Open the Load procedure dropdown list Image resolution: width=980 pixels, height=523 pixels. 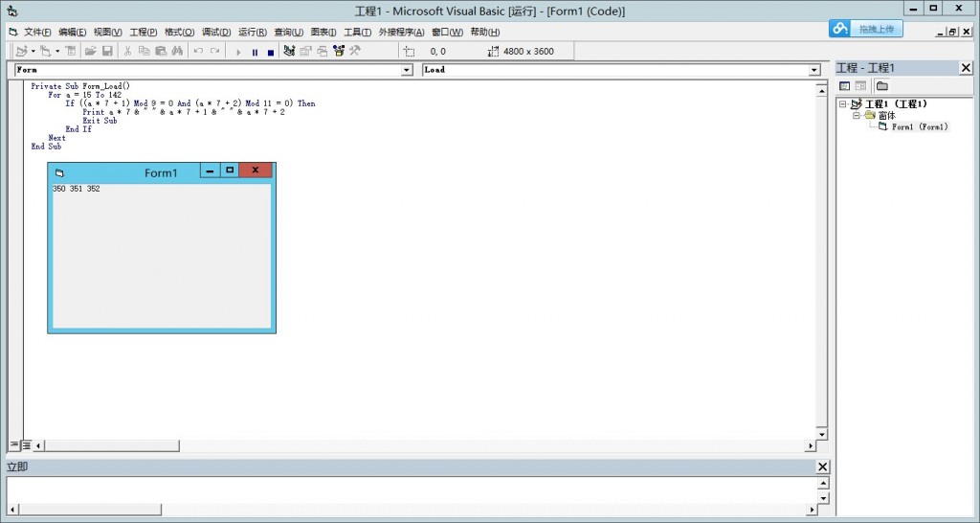pos(814,70)
